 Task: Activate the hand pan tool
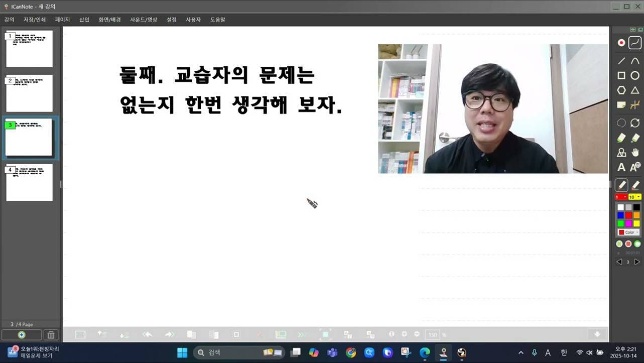pyautogui.click(x=635, y=153)
